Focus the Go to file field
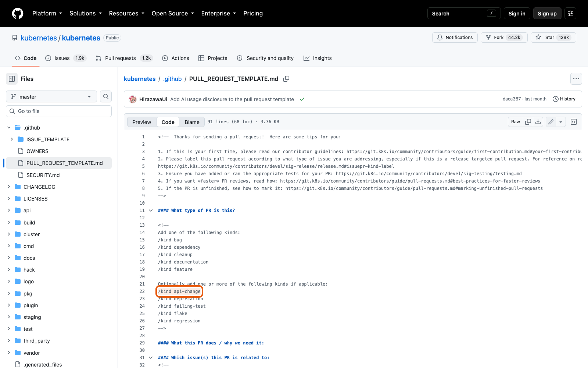 click(x=59, y=111)
